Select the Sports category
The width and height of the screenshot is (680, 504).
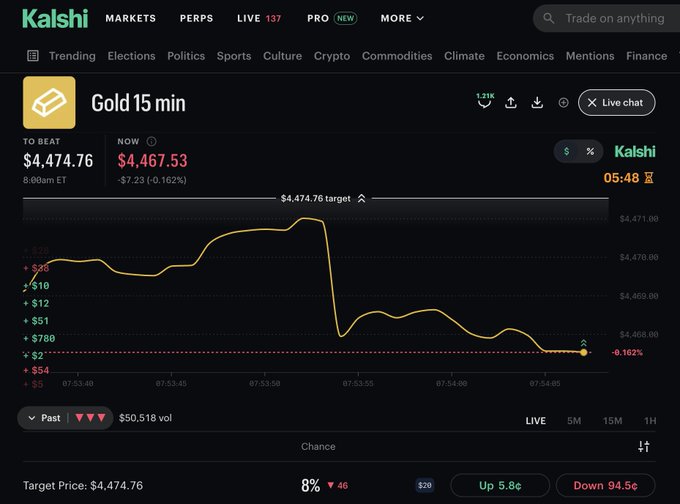point(234,56)
